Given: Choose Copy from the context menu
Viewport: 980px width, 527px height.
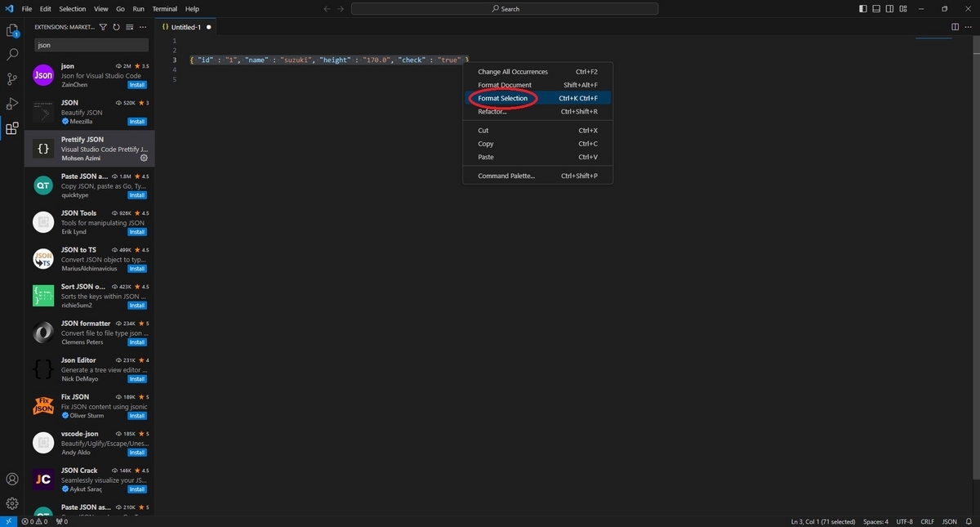Looking at the screenshot, I should [537, 144].
